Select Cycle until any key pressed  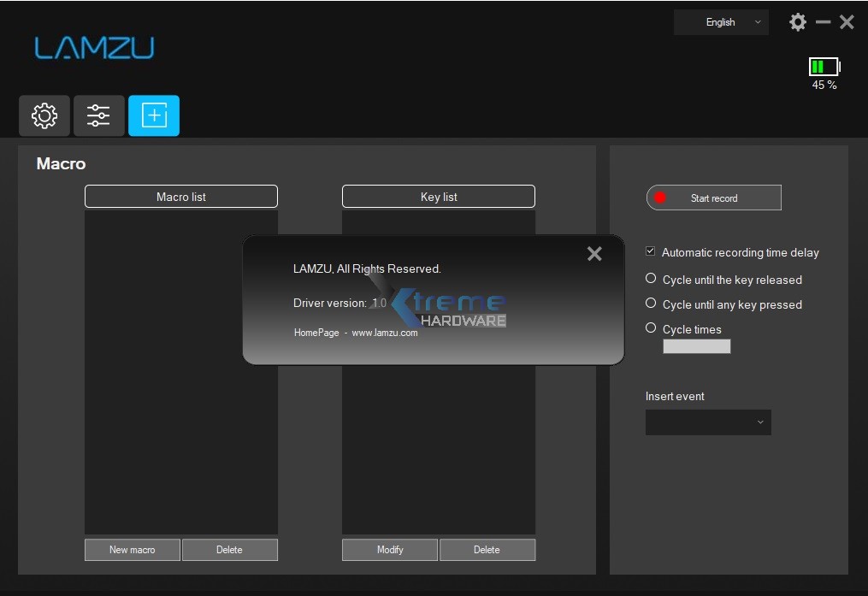pyautogui.click(x=651, y=304)
